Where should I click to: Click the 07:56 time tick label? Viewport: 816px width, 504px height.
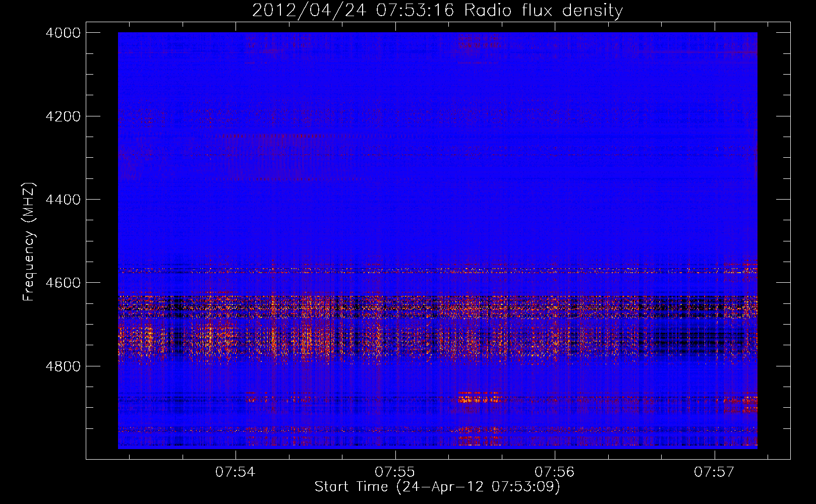pos(555,472)
